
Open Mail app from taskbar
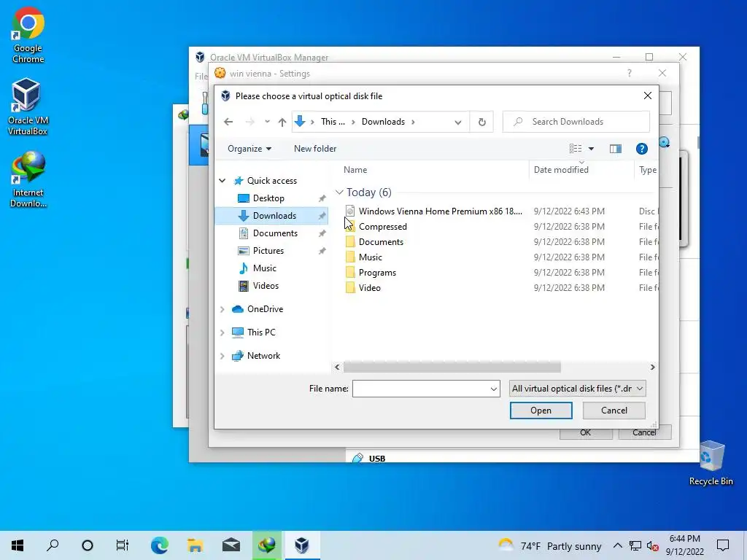[x=231, y=545]
